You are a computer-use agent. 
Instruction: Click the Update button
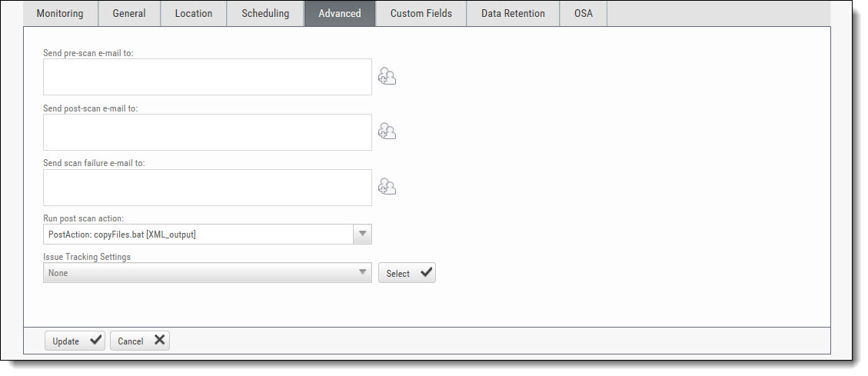pos(75,341)
